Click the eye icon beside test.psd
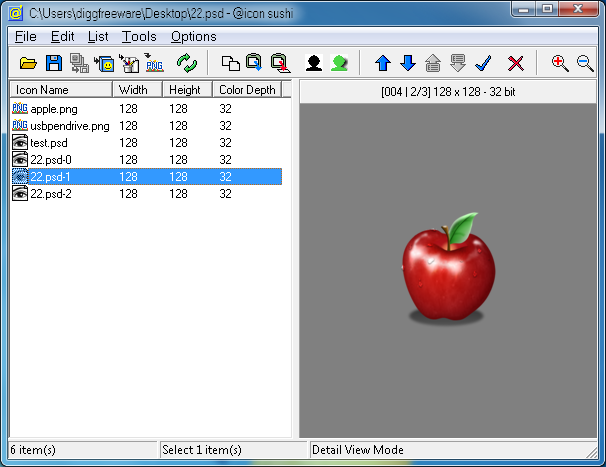Image resolution: width=606 pixels, height=467 pixels. [20, 142]
